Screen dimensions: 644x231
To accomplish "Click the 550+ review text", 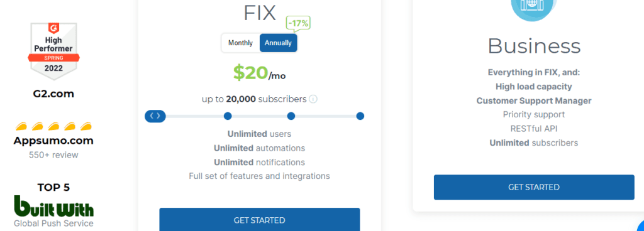I will coord(53,155).
